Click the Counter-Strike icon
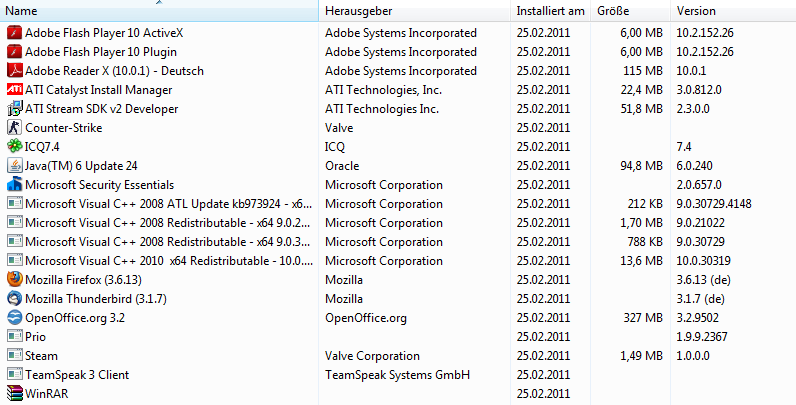796x405 pixels. tap(15, 127)
